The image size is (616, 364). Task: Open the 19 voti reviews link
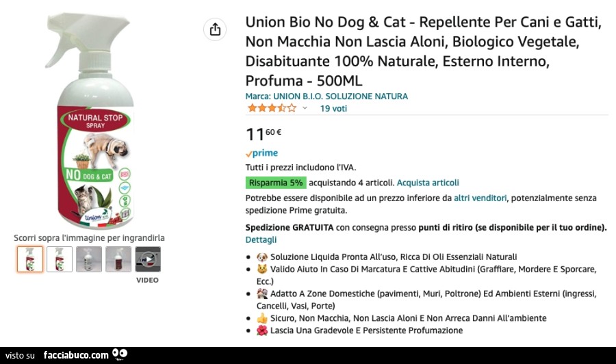[333, 108]
